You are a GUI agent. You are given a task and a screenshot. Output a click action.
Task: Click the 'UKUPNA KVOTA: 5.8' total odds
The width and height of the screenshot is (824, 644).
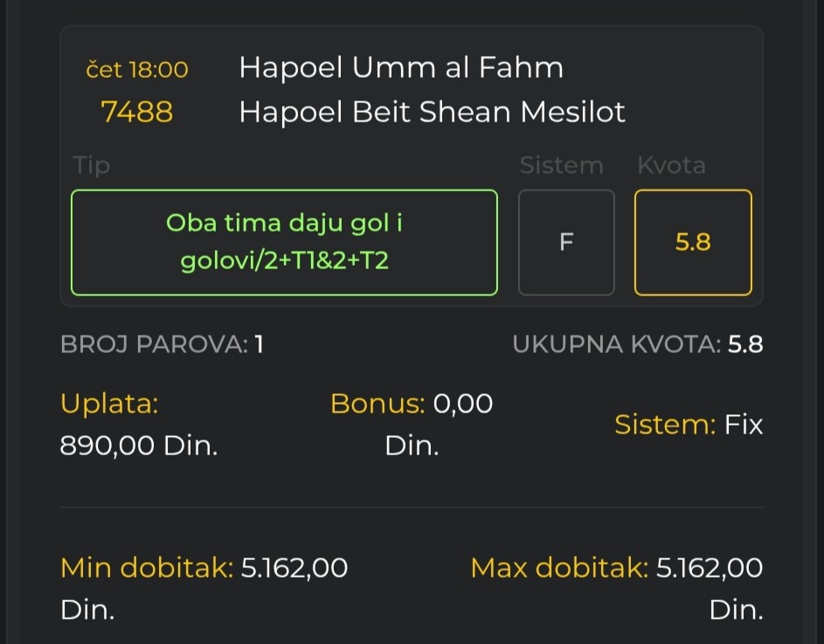[x=638, y=344]
